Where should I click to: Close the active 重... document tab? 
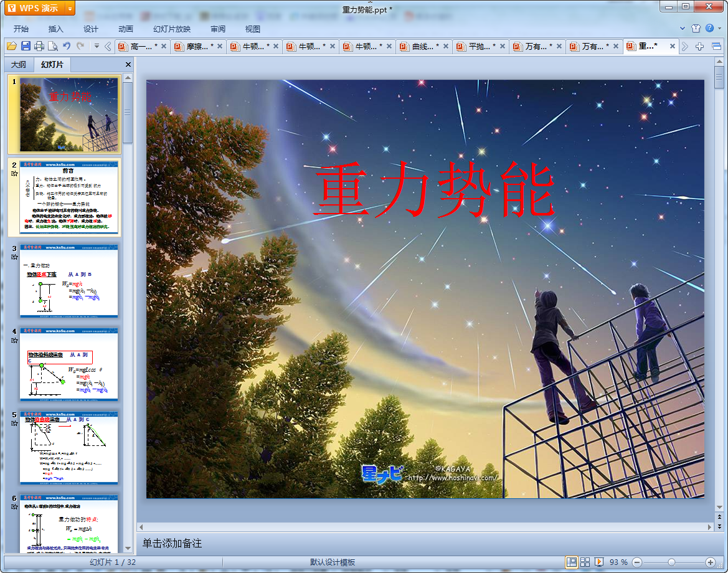tap(673, 47)
